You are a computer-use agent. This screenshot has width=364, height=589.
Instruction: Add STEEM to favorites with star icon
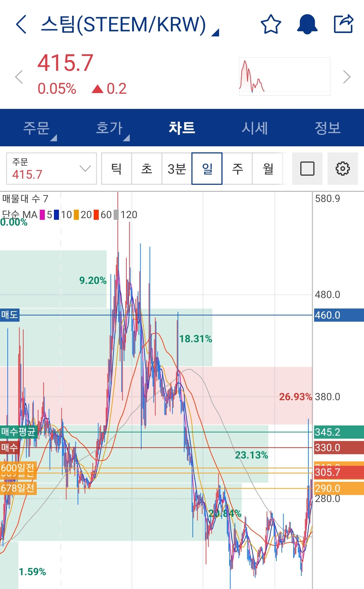click(x=271, y=24)
